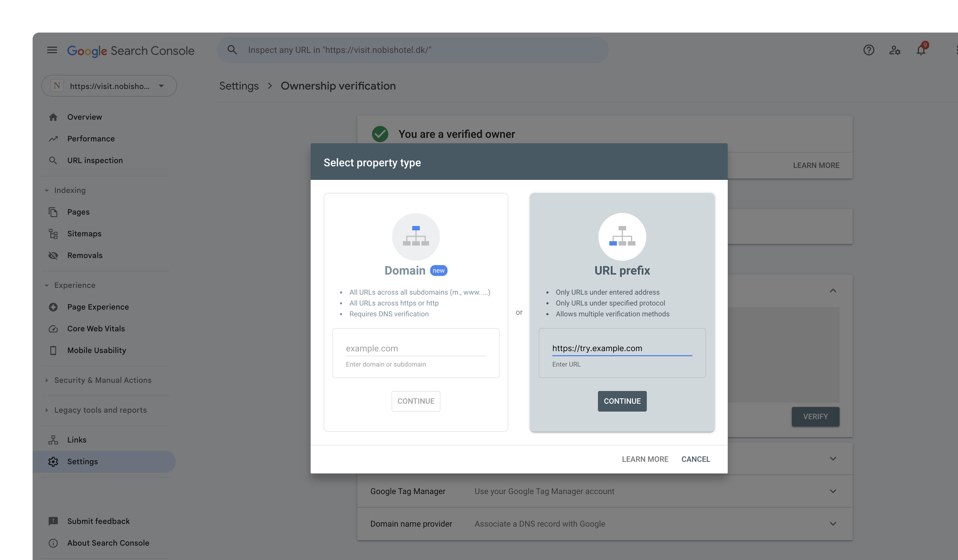Open the hamburger navigation menu
958x560 pixels.
52,50
